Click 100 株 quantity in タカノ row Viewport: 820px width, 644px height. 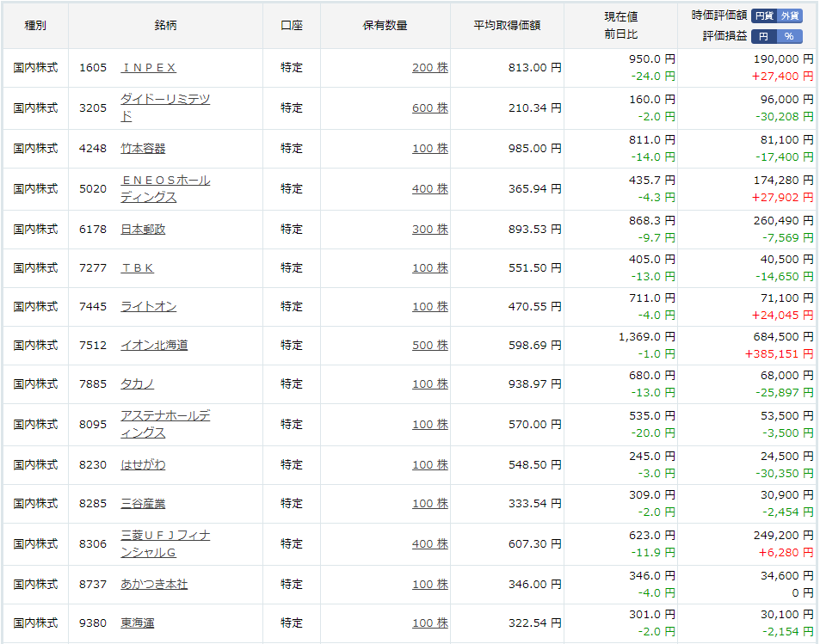(x=430, y=384)
